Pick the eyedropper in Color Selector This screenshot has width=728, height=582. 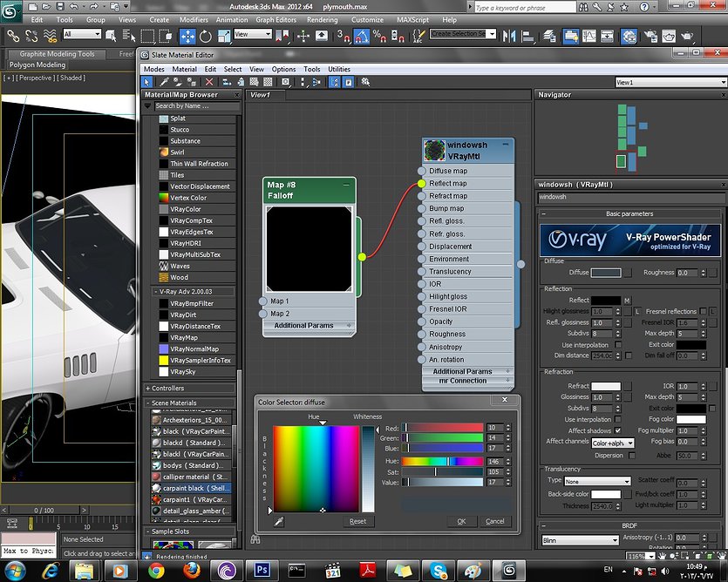point(279,520)
